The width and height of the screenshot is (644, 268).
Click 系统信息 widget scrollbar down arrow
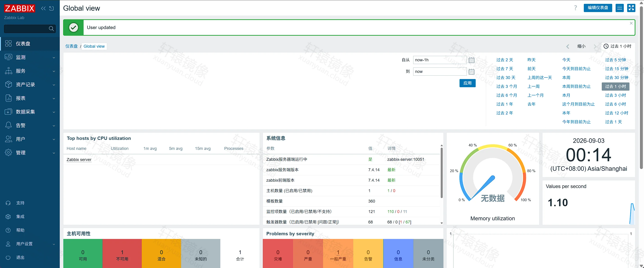[442, 223]
